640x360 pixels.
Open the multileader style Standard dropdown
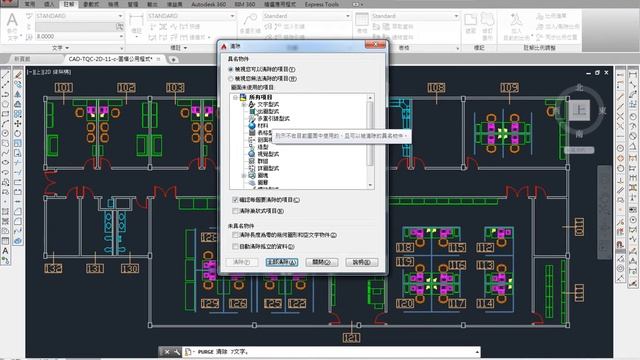tap(348, 16)
